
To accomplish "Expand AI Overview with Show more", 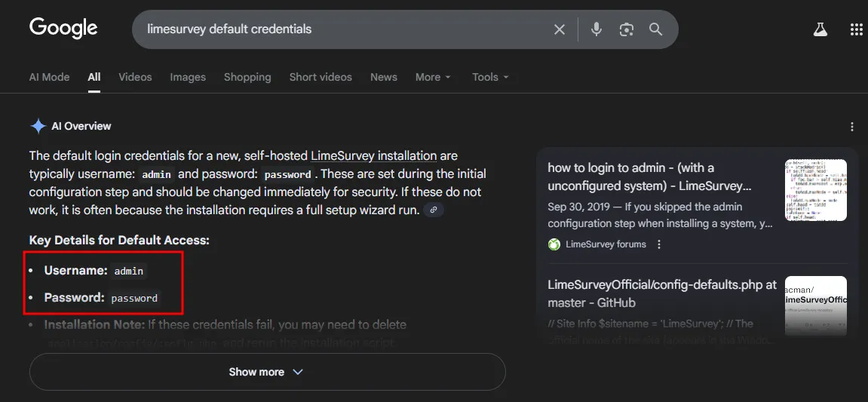I will [x=266, y=372].
